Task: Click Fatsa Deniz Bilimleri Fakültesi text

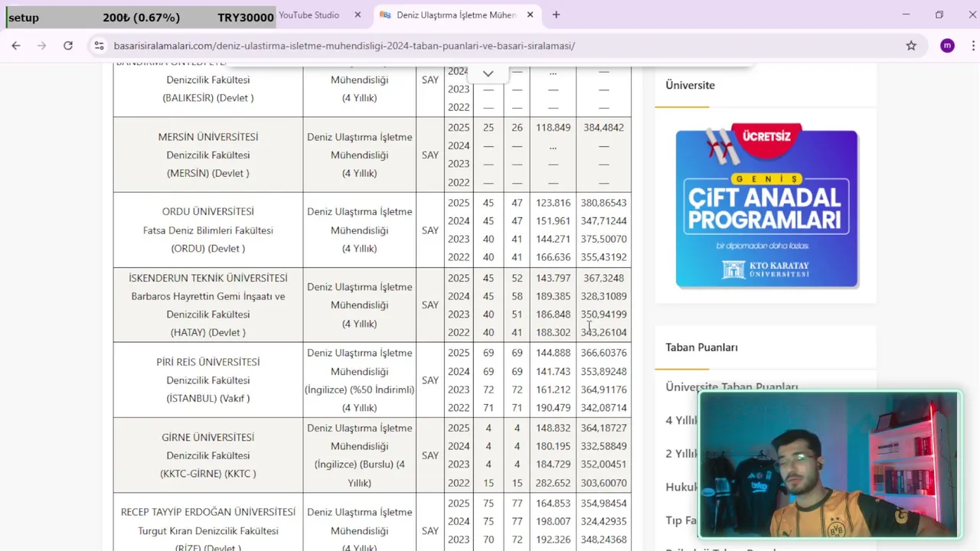Action: pos(208,230)
